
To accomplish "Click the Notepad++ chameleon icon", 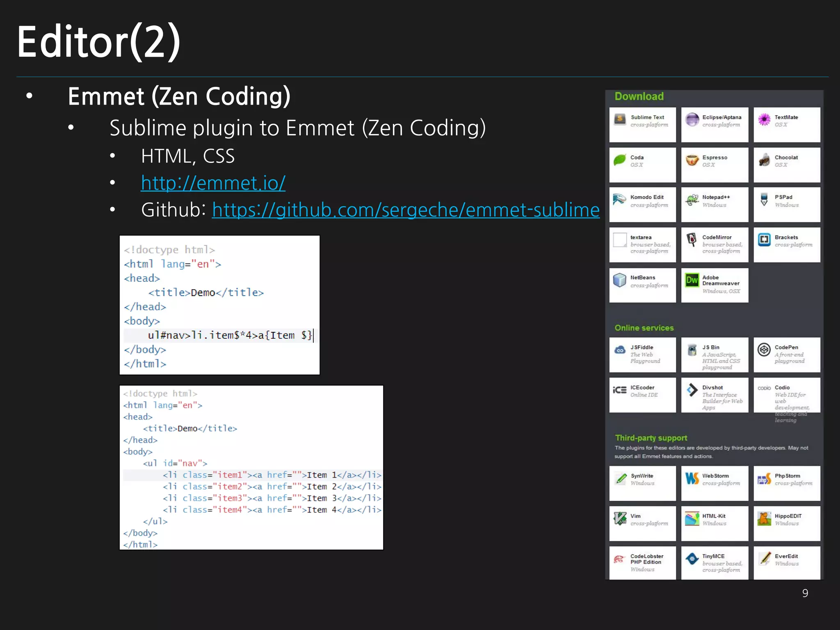I will (x=692, y=200).
